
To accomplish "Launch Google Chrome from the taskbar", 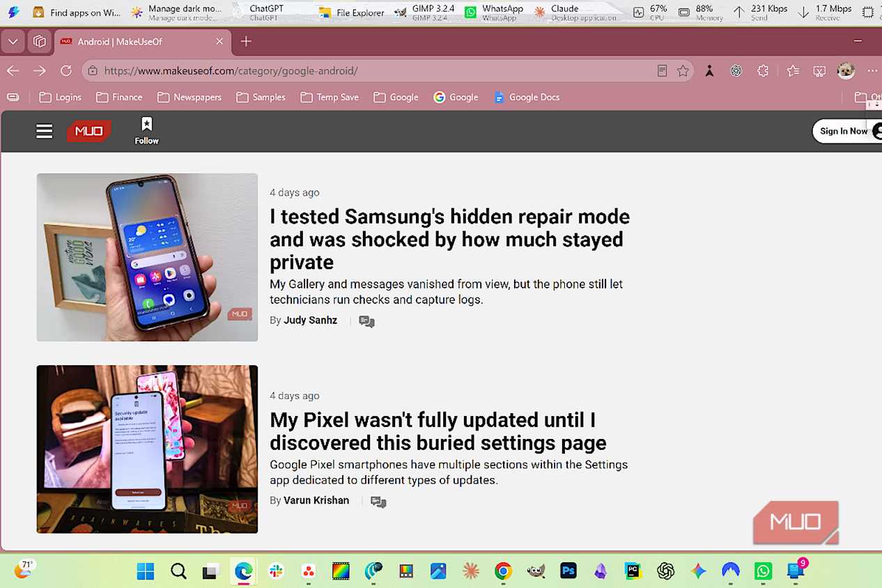I will [x=503, y=571].
